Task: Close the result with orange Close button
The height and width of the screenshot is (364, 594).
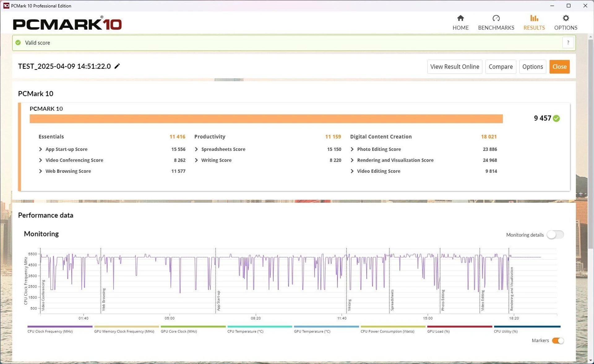Action: pyautogui.click(x=559, y=67)
